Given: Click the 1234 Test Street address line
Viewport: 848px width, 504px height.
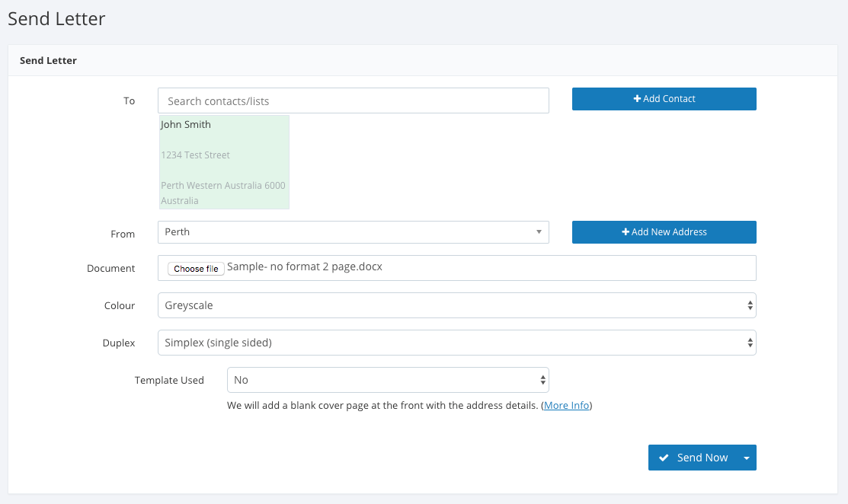Looking at the screenshot, I should click(x=195, y=155).
